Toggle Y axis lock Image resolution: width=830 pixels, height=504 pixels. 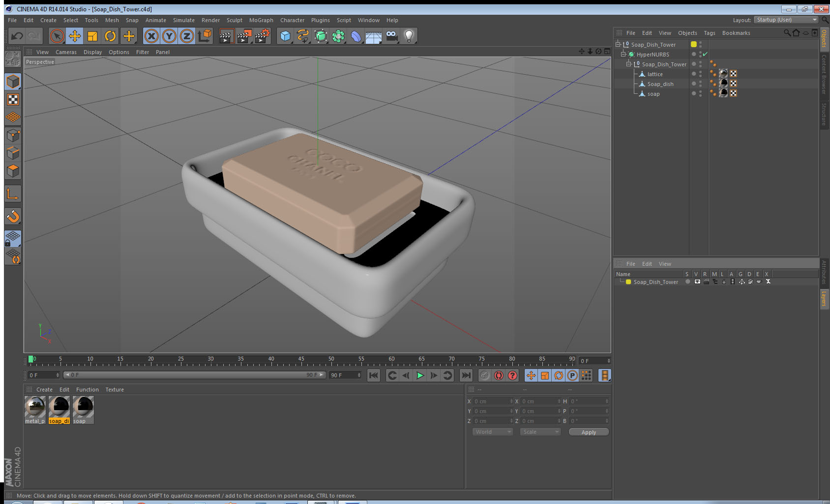(x=169, y=36)
